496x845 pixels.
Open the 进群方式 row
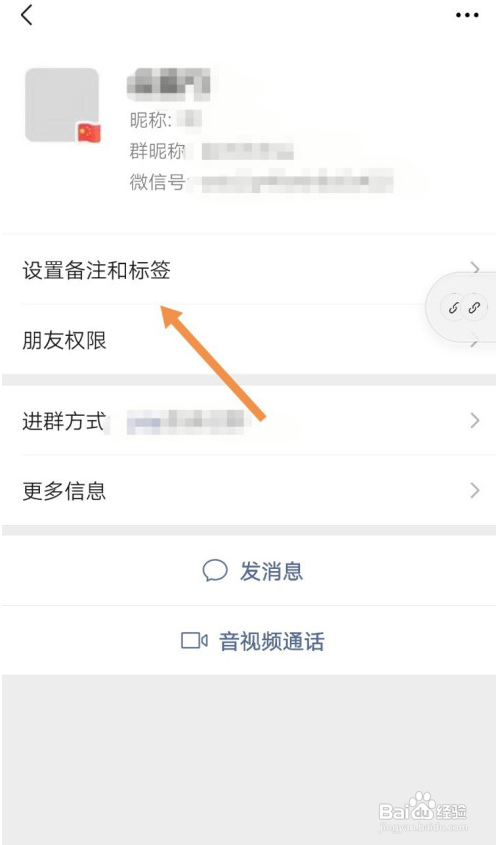(x=248, y=420)
